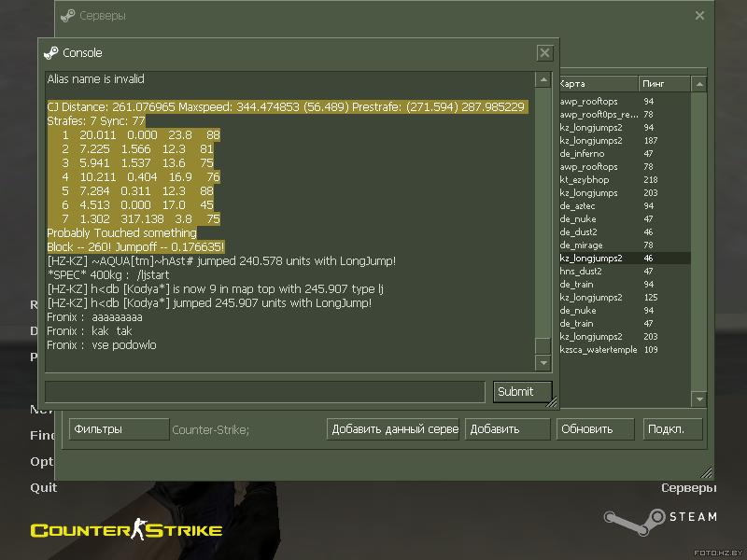Select the de_train server with ping 47

625,324
